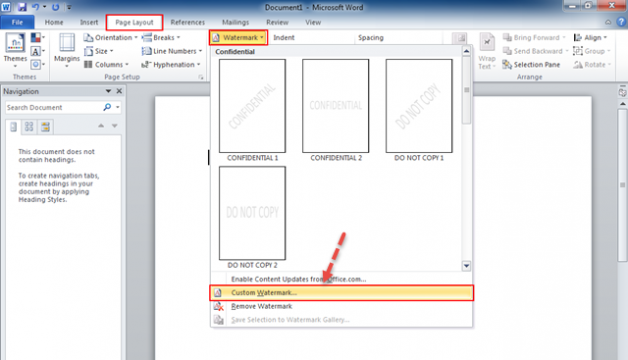Click the Help question mark icon

[621, 22]
